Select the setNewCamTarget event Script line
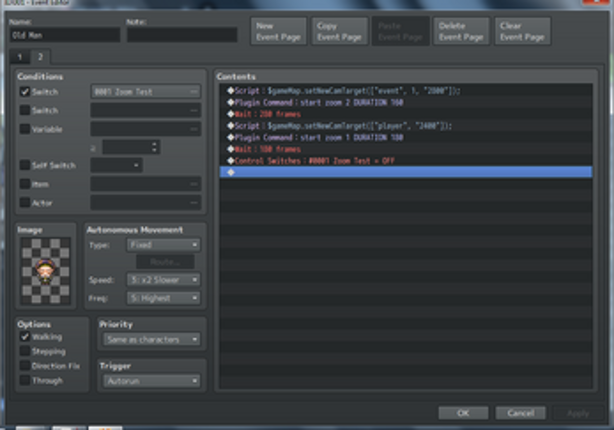Image resolution: width=614 pixels, height=430 pixels. (406, 91)
